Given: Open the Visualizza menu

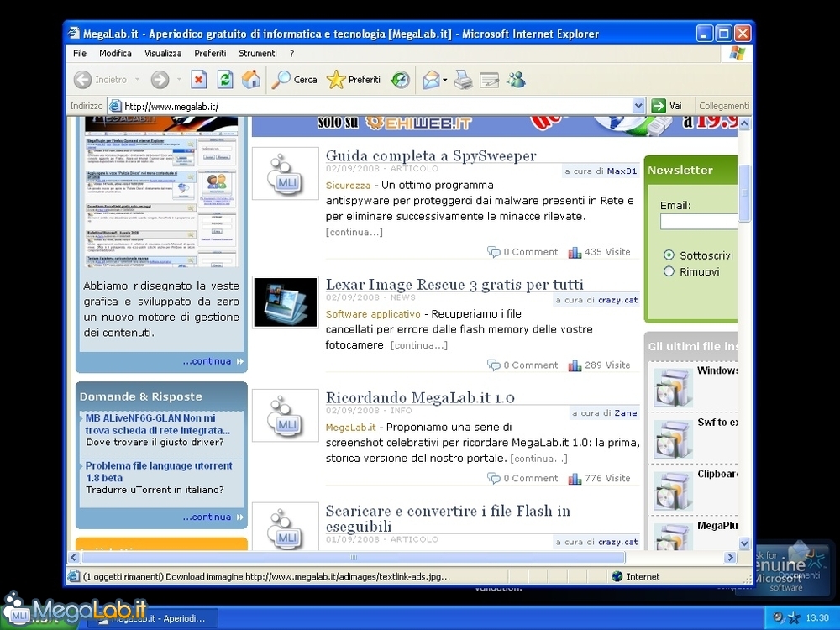Looking at the screenshot, I should pyautogui.click(x=163, y=53).
